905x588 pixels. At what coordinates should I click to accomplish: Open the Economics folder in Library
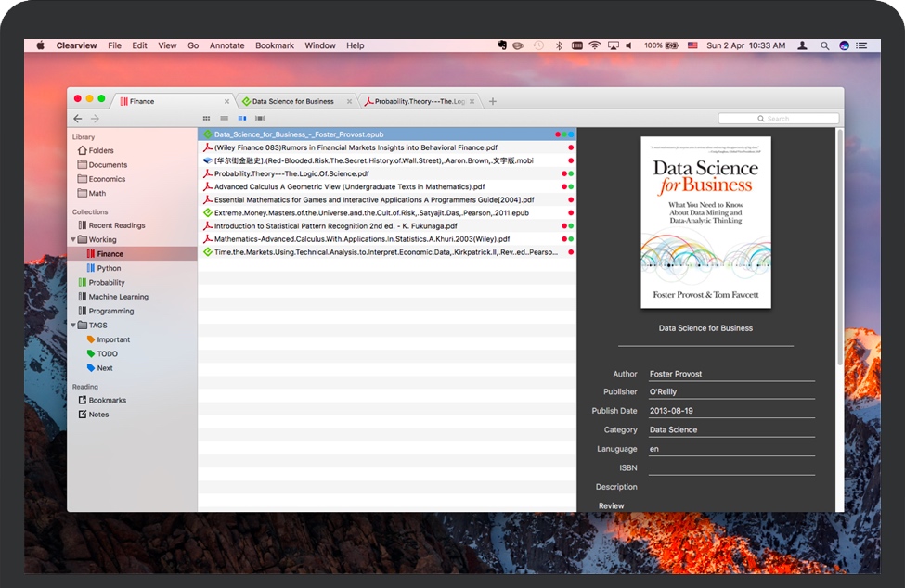[x=107, y=179]
